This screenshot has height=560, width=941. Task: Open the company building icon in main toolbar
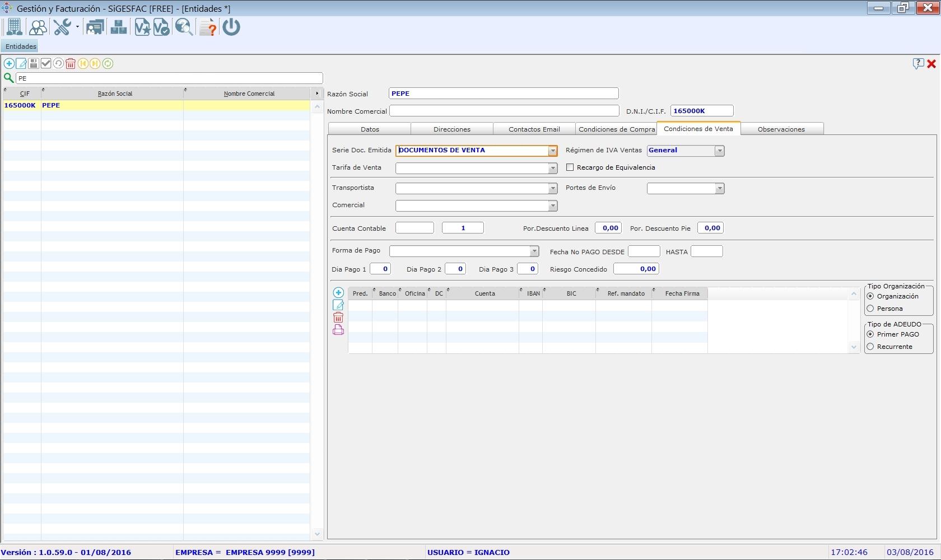[x=14, y=27]
